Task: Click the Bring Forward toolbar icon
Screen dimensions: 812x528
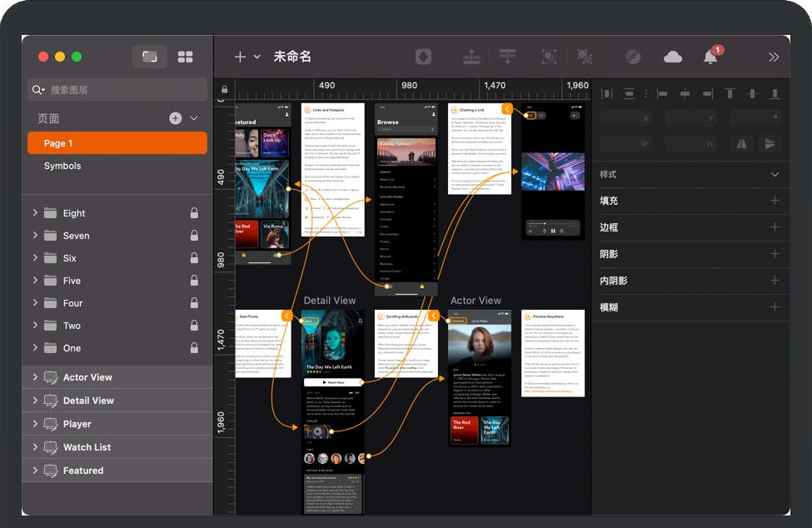Action: (471, 57)
